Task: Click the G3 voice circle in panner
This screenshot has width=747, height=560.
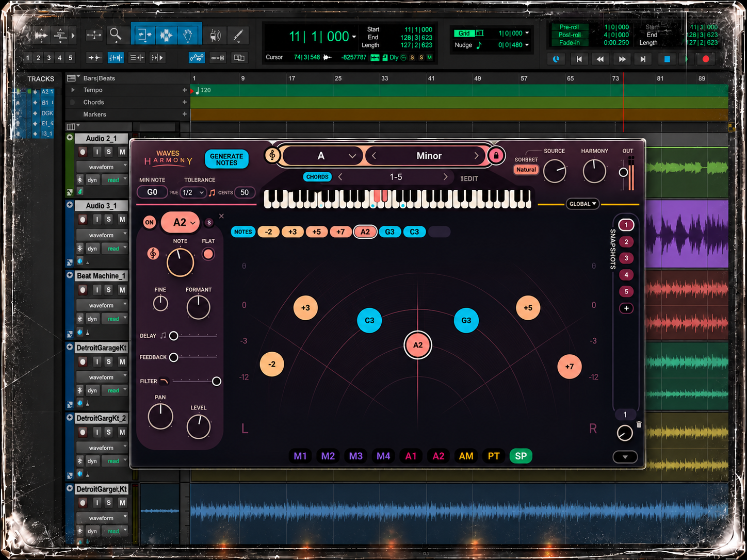Action: pos(466,320)
